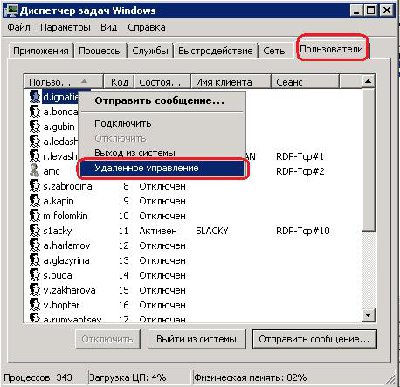This screenshot has height=387, width=400.
Task: Click scrollbar down arrow in user list
Action: click(x=368, y=314)
